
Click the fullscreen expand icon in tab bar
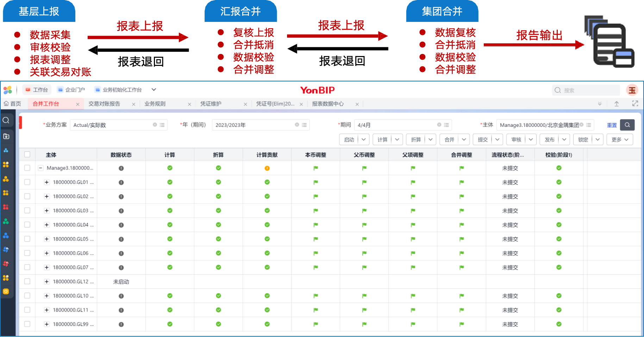pyautogui.click(x=635, y=104)
